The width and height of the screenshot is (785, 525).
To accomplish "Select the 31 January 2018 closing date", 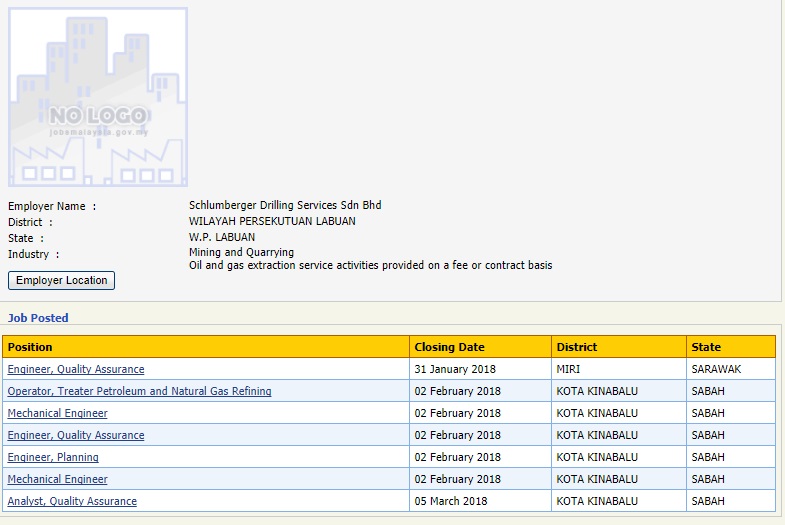I will [x=455, y=369].
